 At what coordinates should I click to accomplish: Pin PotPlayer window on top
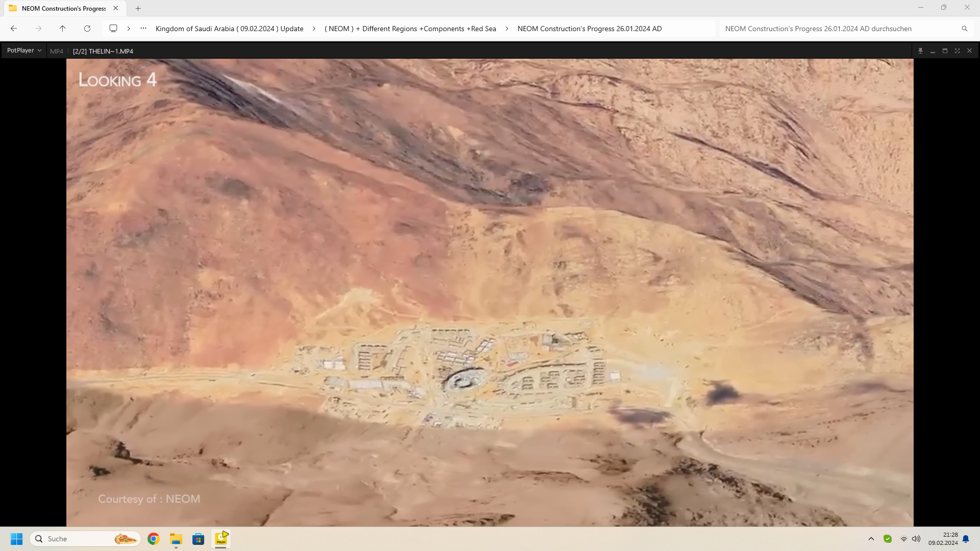[x=920, y=51]
